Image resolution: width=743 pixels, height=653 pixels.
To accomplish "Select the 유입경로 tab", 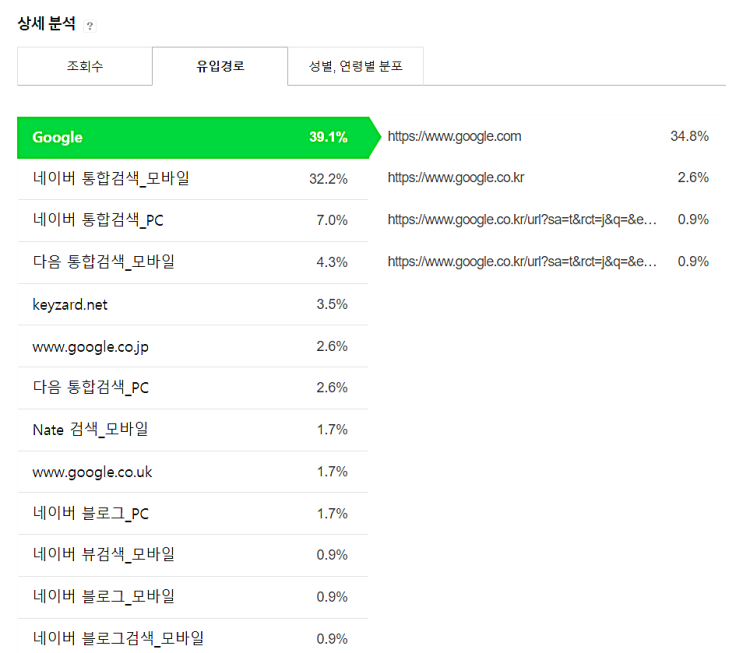I will 220,66.
